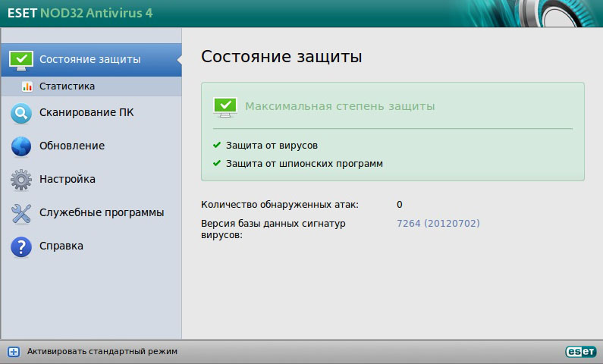This screenshot has height=364, width=603.
Task: Click the attack count value 0
Action: point(400,205)
